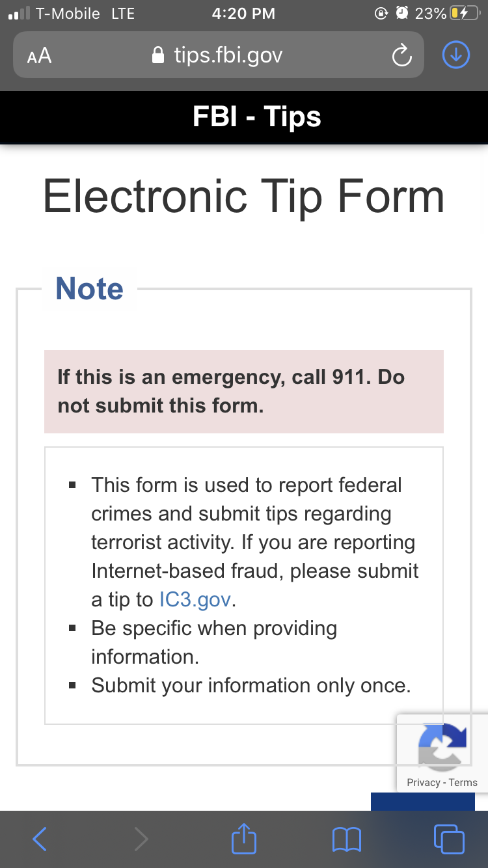Tap the tips.fbi.gov address field
This screenshot has width=488, height=868.
[x=228, y=55]
